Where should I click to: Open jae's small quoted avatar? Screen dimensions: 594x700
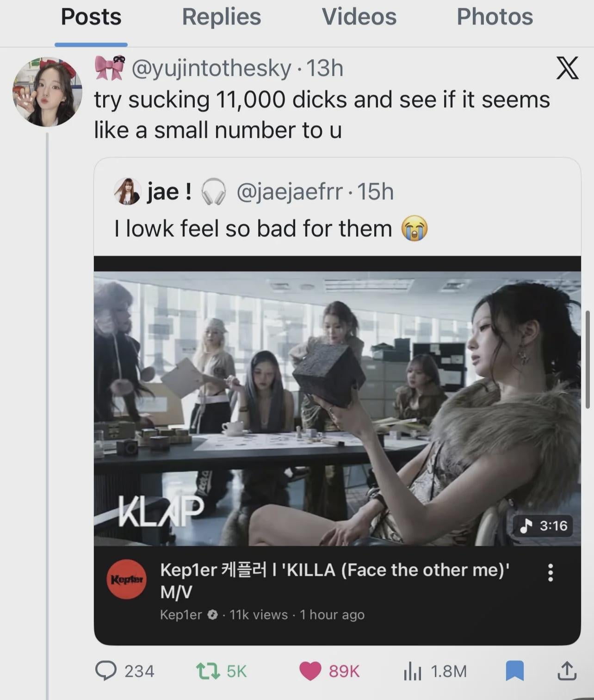click(127, 191)
